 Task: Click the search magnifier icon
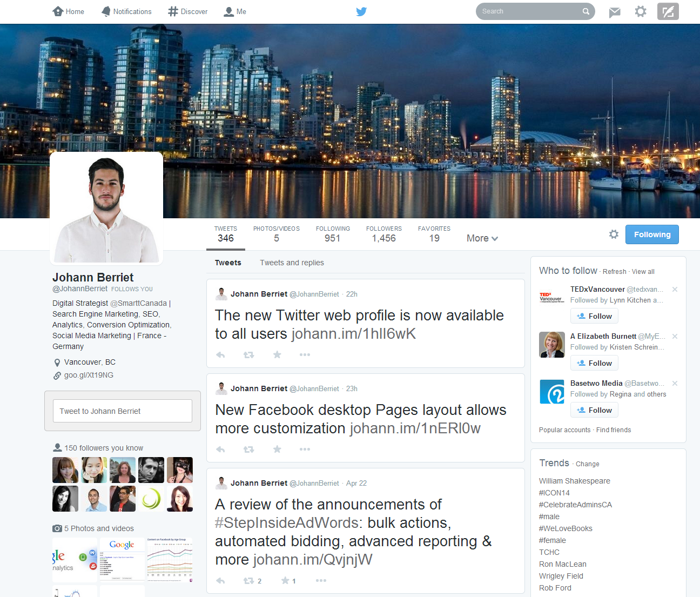[x=586, y=11]
